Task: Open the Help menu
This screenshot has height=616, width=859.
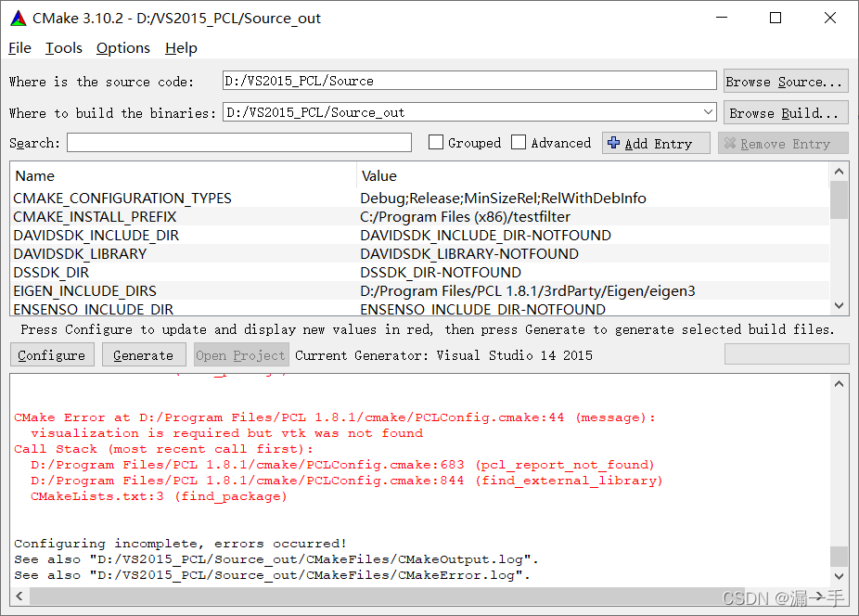Action: [181, 48]
